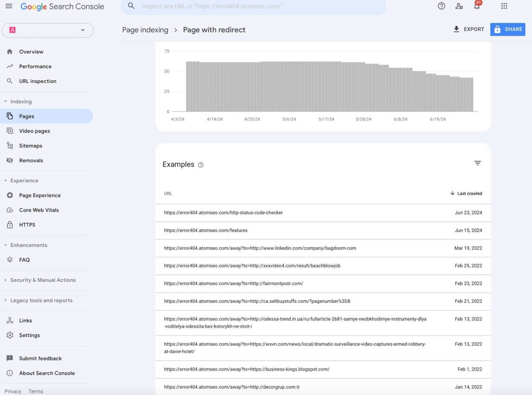The width and height of the screenshot is (532, 395).
Task: Expand Security & Manual Actions section
Action: click(6, 280)
